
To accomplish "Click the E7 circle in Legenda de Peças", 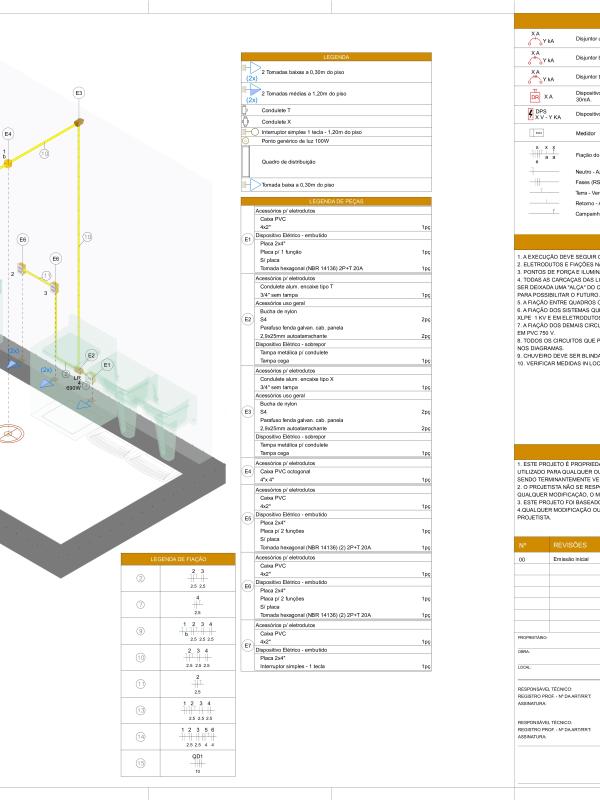I will click(x=247, y=645).
